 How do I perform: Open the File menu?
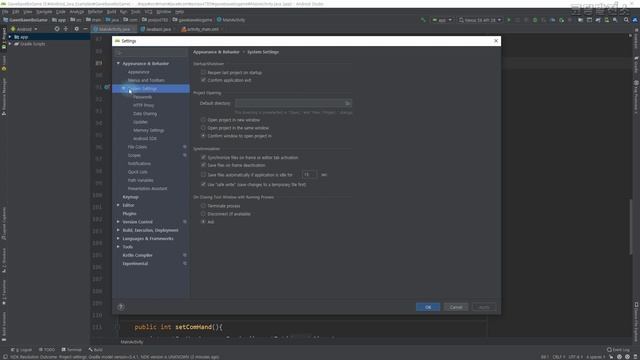tap(5, 12)
